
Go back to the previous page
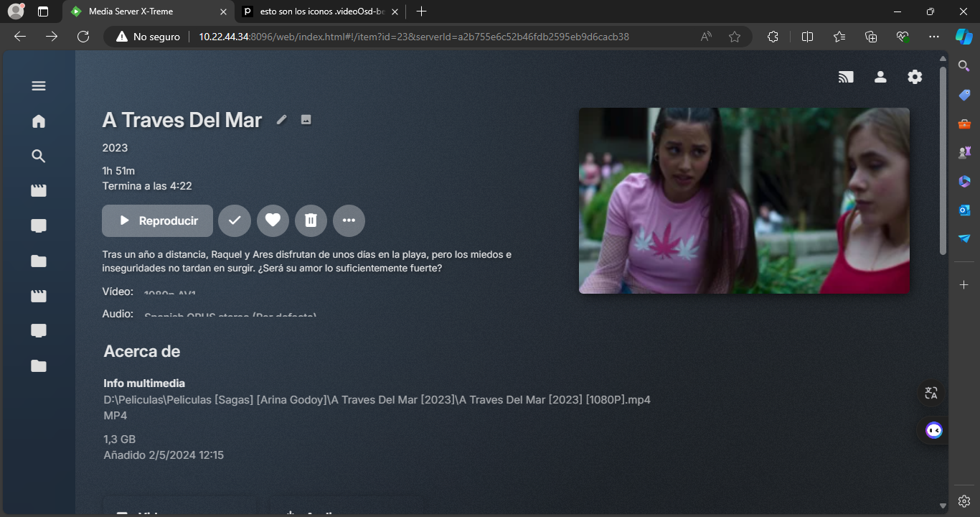coord(20,37)
